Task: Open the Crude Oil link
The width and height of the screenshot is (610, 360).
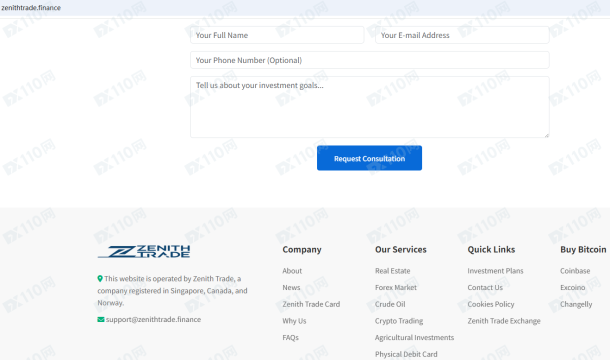Action: 390,304
